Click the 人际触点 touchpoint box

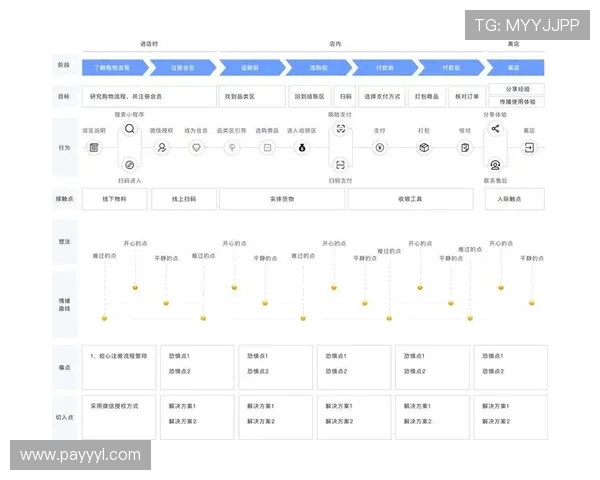[x=515, y=199]
